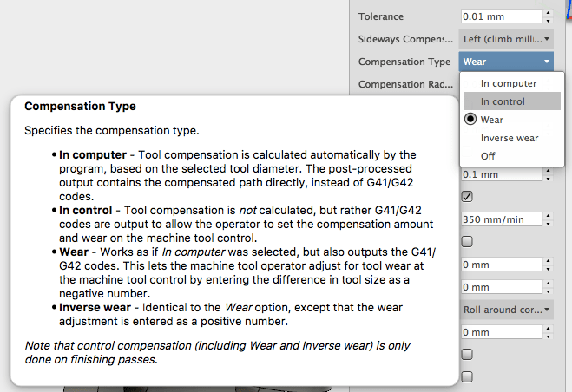This screenshot has width=572, height=392.
Task: Select "In computer" from the compensation list
Action: [509, 83]
